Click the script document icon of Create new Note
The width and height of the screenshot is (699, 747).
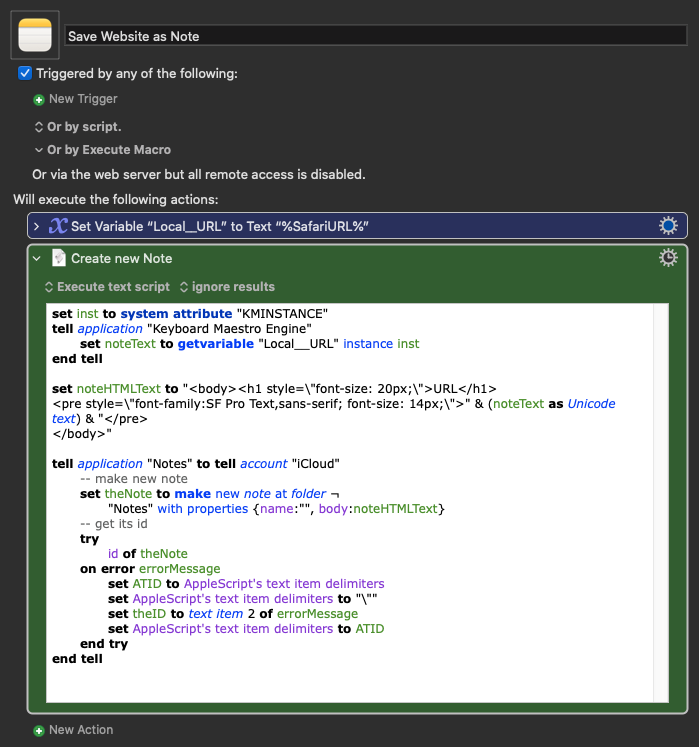[x=59, y=258]
